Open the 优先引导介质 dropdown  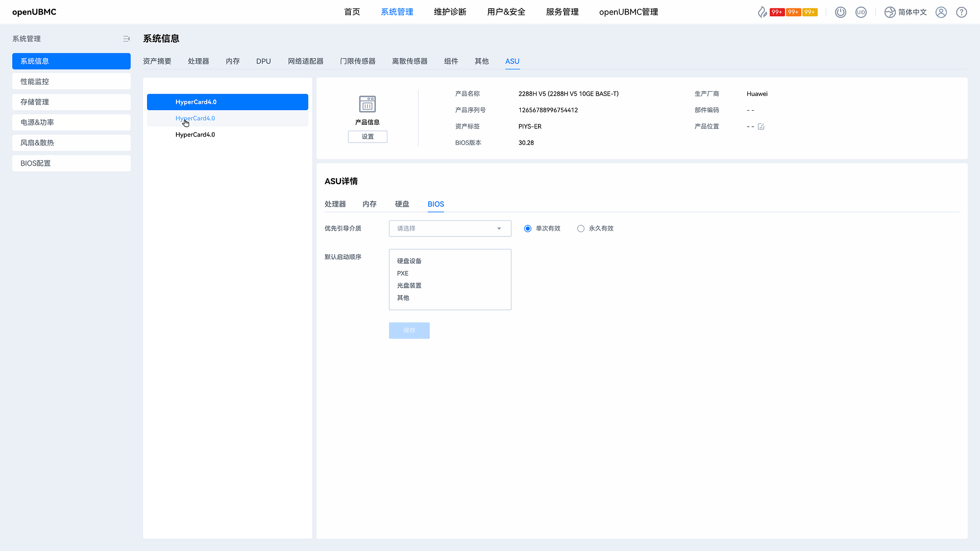[450, 229]
